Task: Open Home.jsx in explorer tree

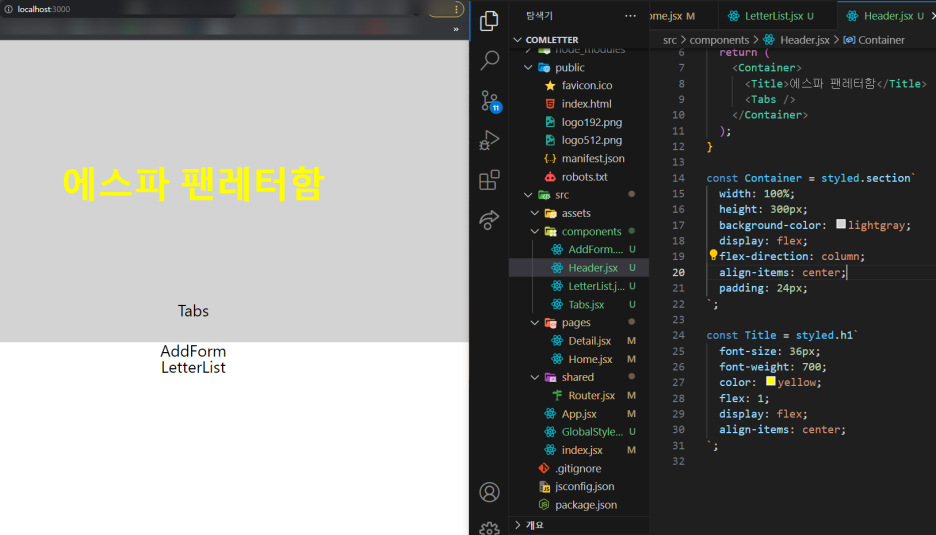Action: coord(590,359)
